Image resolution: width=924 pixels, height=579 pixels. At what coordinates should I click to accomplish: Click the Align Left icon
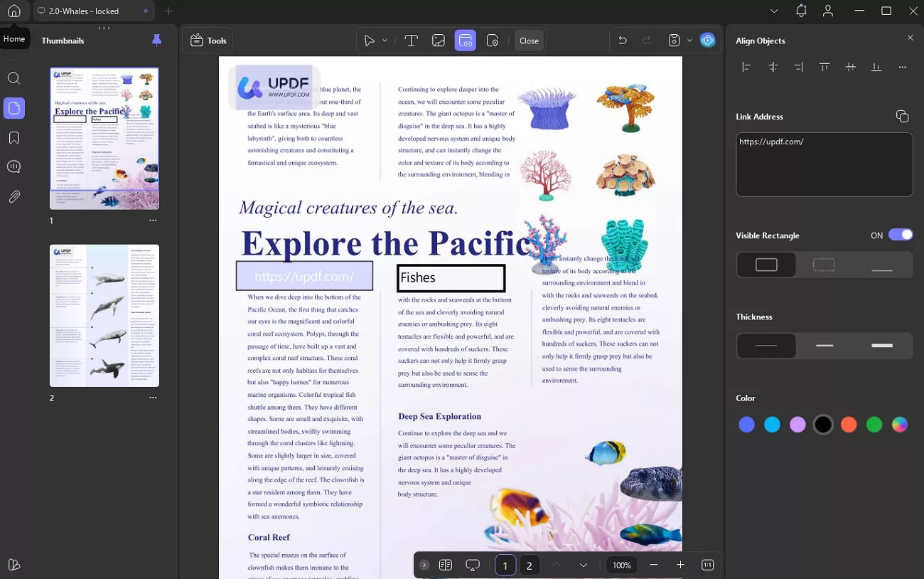tap(746, 67)
